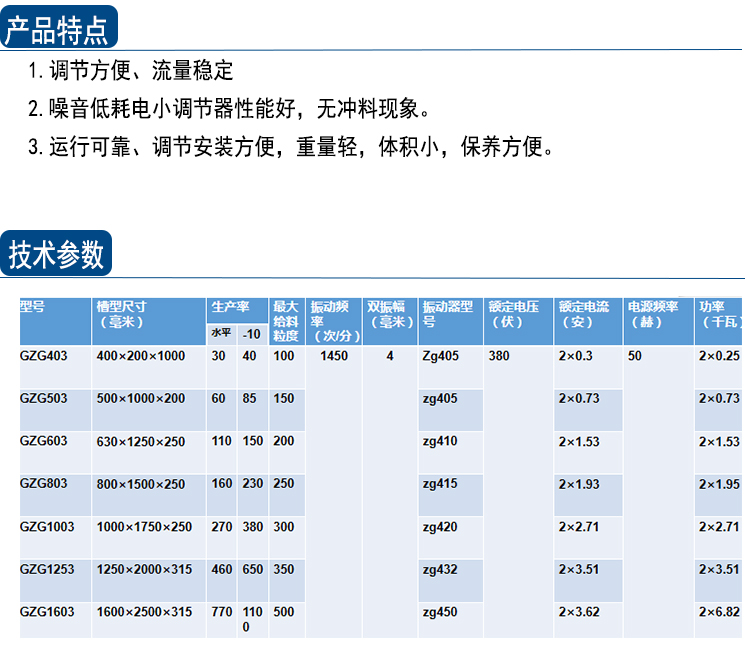The width and height of the screenshot is (750, 660).
Task: Select the 1250×2000×315 size cell
Action: pyautogui.click(x=144, y=569)
